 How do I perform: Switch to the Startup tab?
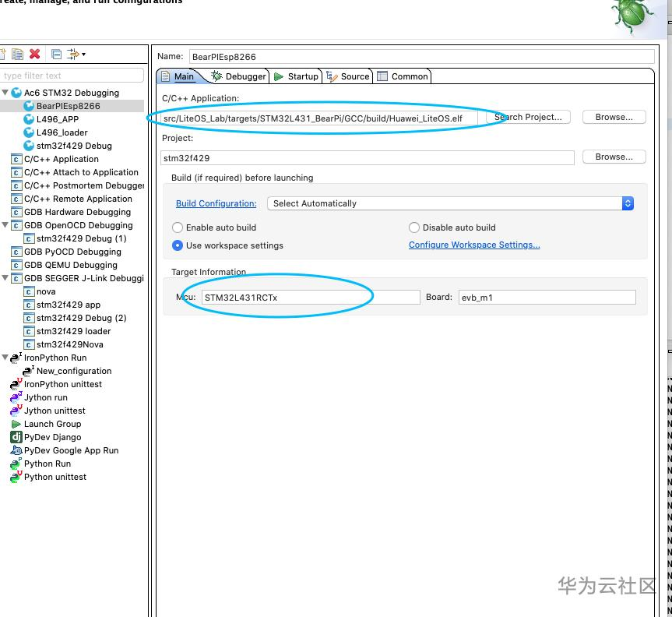[x=296, y=76]
